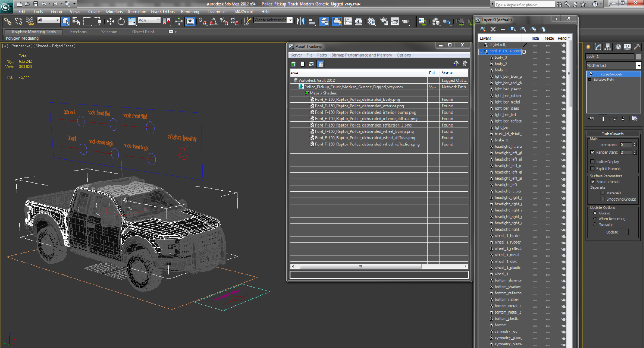Click Iterations spinner arrows
The height and width of the screenshot is (348, 644).
tap(634, 145)
